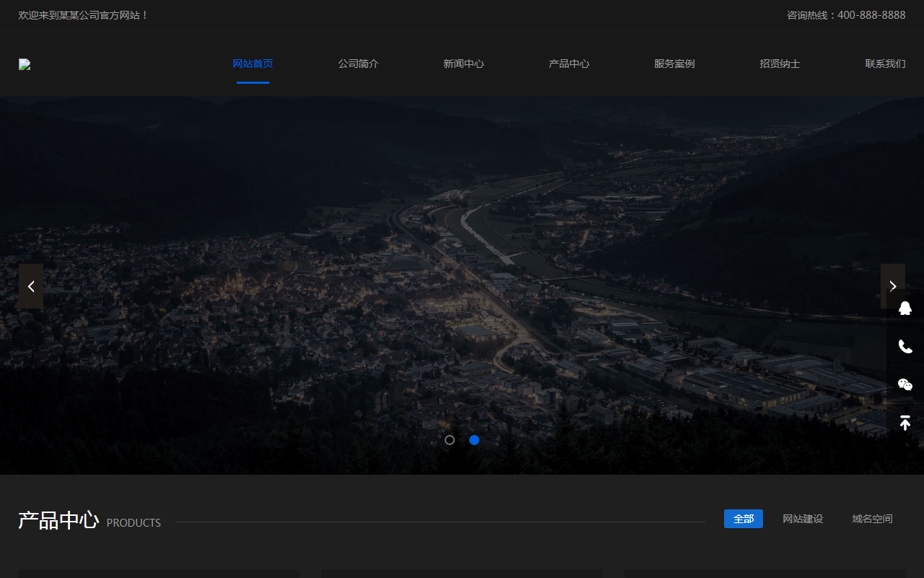Click 联系我们 in the top navigation

tap(885, 64)
